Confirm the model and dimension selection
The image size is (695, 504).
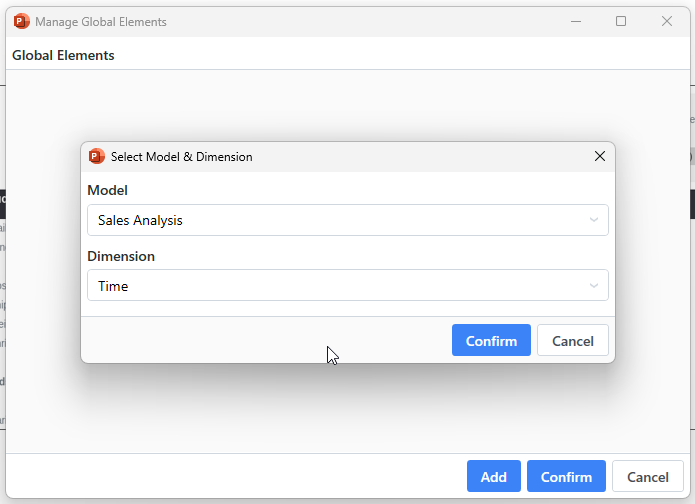tap(491, 341)
